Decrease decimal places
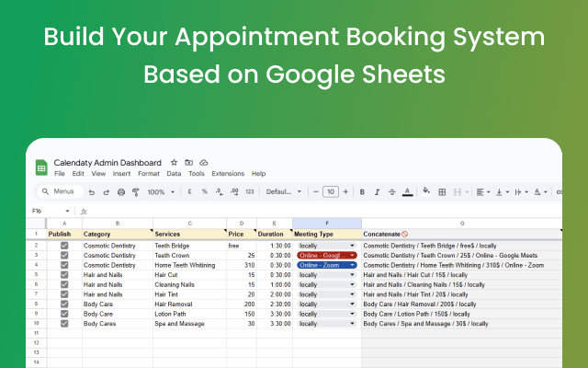The height and width of the screenshot is (368, 588). point(220,192)
